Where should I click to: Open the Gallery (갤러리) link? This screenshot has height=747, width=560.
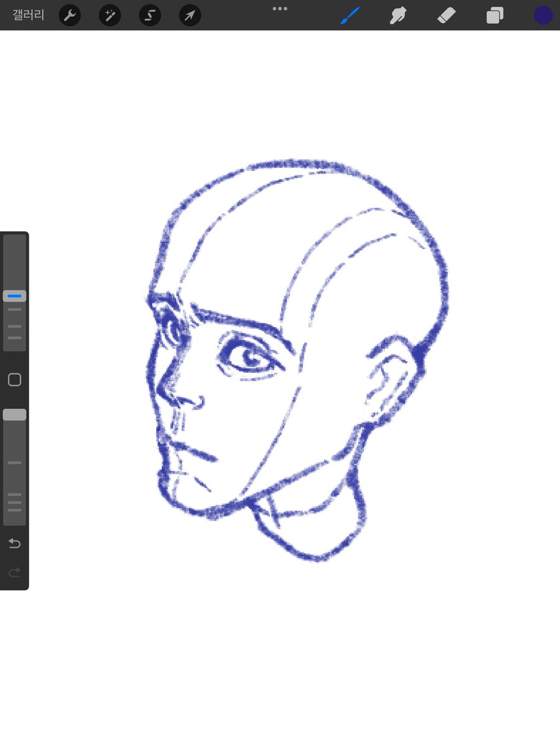pyautogui.click(x=29, y=15)
